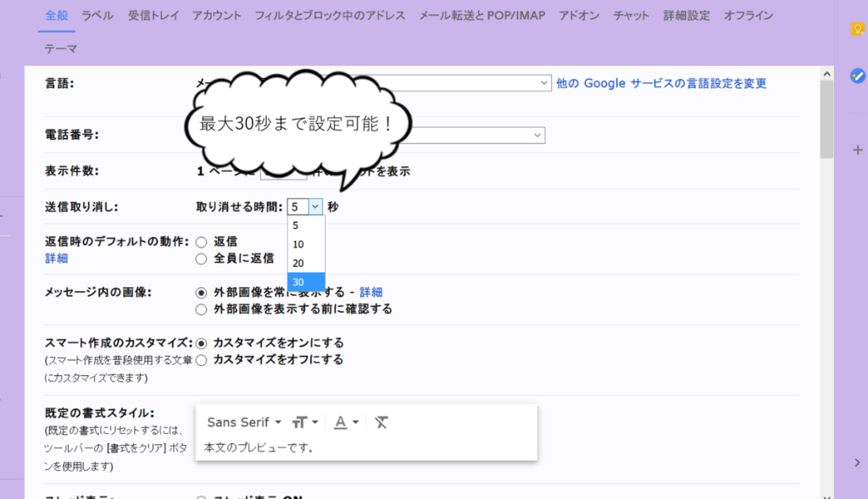Image resolution: width=868 pixels, height=499 pixels.
Task: Click 詳細 link under 返信時のデフォルトの動作
Action: (x=57, y=258)
